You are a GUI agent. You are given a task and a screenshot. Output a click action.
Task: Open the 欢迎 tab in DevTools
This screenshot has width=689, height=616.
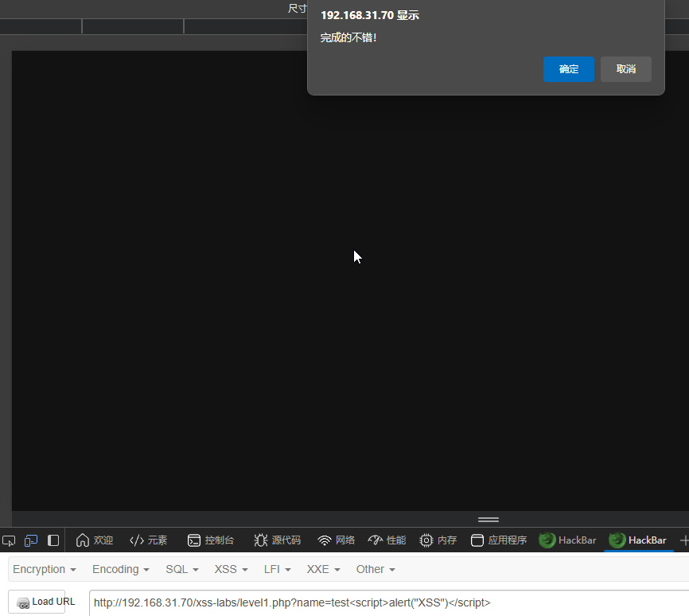[95, 540]
